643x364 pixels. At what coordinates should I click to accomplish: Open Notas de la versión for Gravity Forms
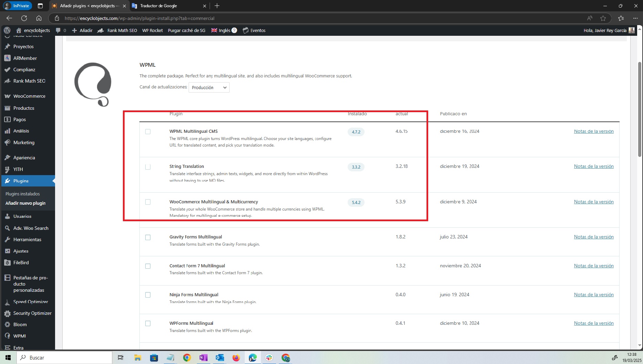(594, 237)
